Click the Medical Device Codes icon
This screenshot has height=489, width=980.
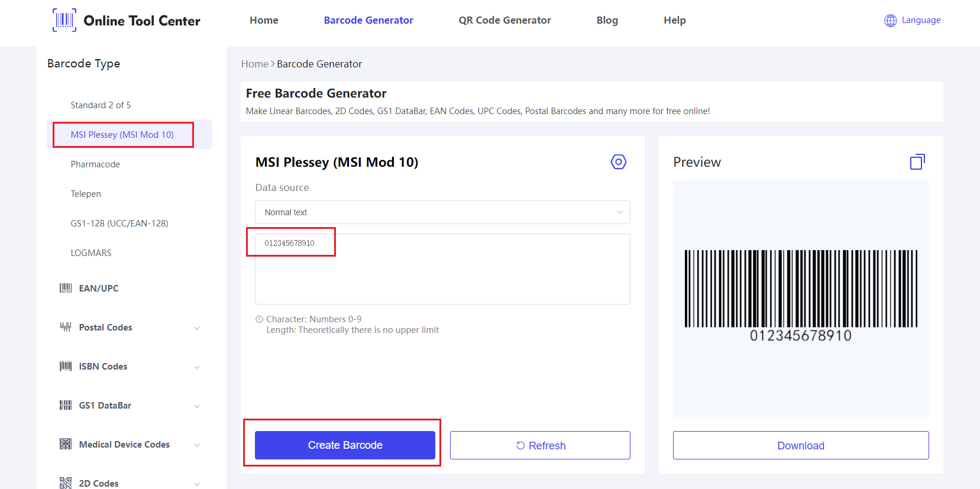[66, 444]
